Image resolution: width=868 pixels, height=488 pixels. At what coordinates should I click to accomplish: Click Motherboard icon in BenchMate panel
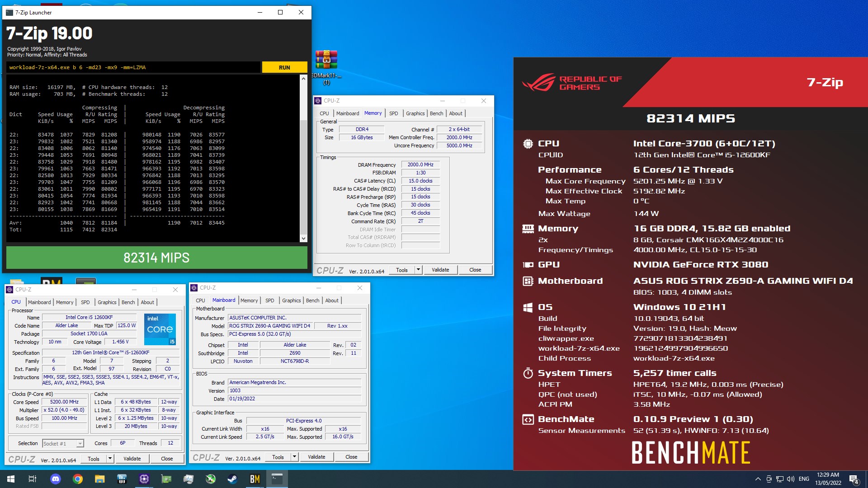tap(528, 281)
